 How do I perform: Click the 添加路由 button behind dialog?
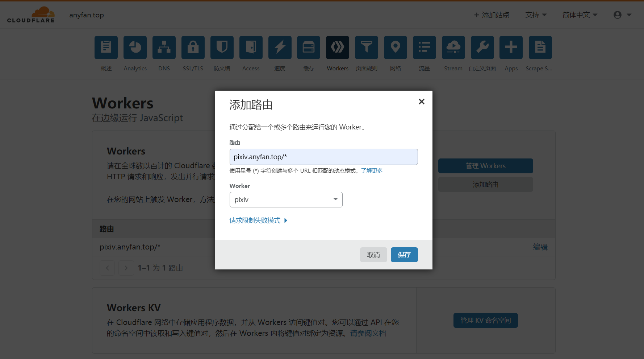pyautogui.click(x=486, y=185)
